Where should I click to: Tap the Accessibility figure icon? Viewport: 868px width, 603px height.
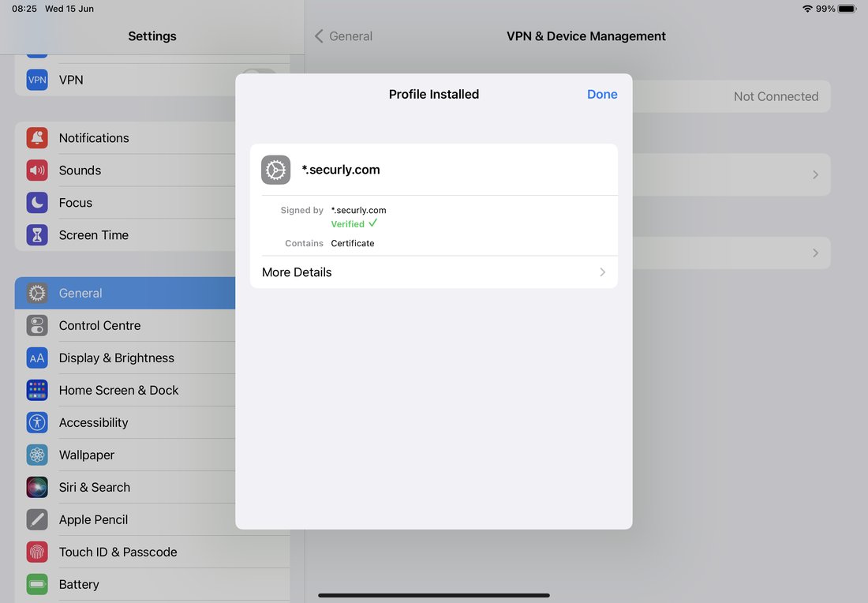point(37,422)
